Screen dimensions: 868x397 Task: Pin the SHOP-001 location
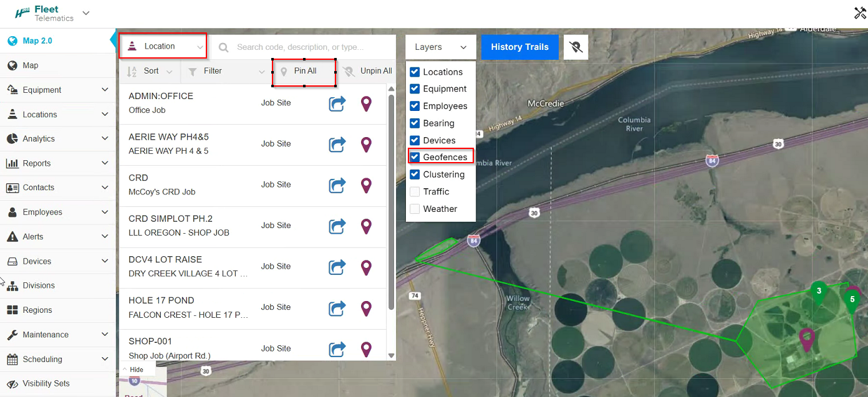367,349
